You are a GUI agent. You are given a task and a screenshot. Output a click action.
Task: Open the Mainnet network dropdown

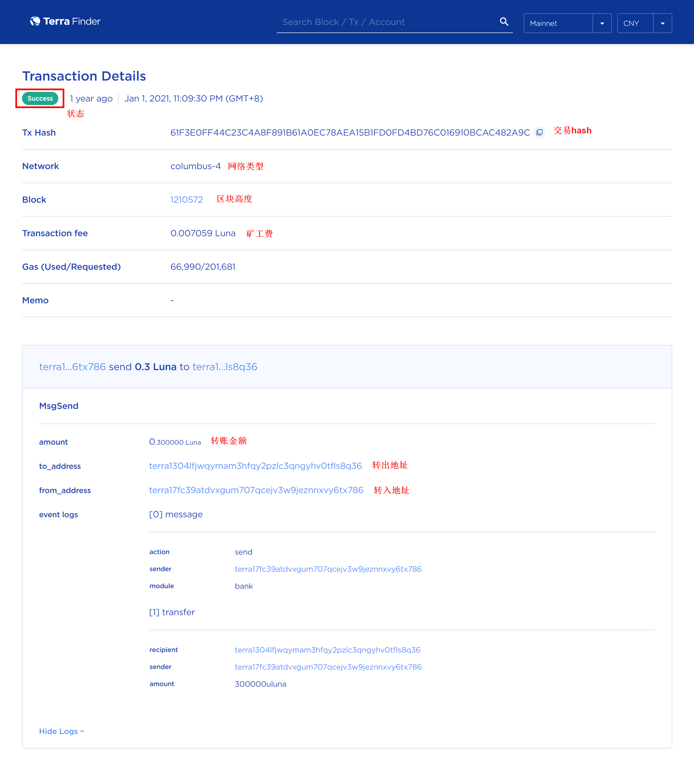click(x=558, y=23)
